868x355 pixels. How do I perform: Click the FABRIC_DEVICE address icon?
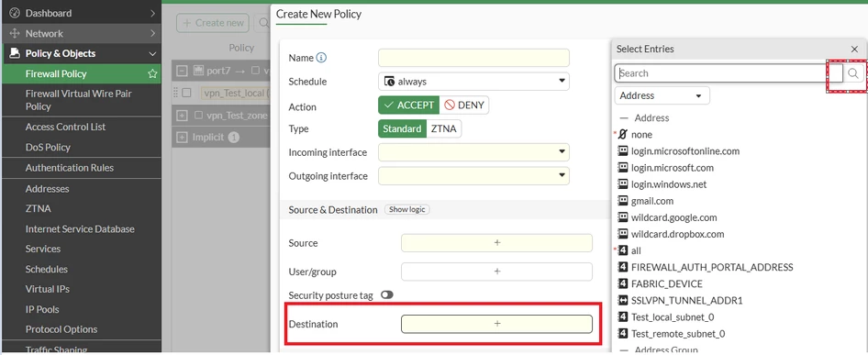coord(623,284)
